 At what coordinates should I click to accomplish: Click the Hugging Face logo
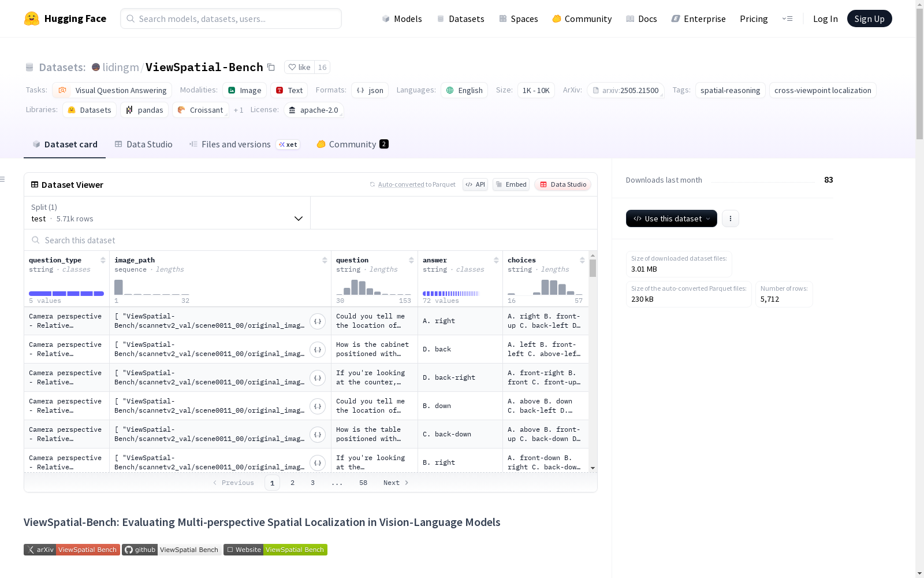point(65,18)
